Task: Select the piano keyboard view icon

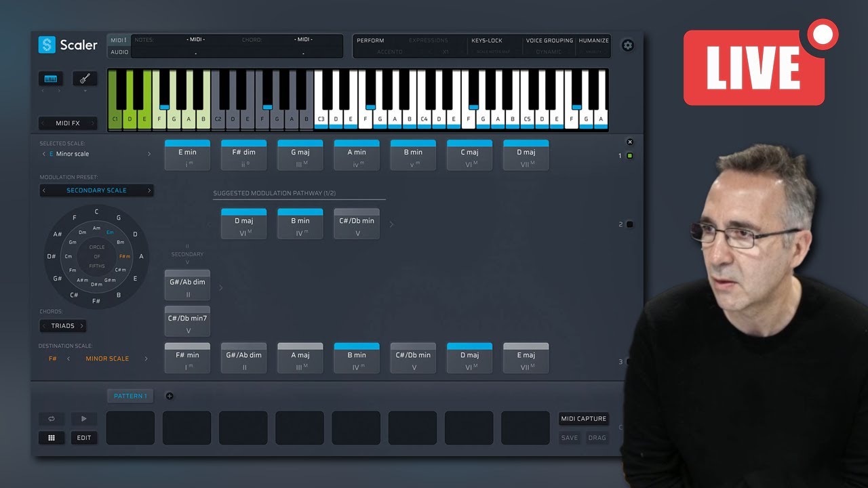Action: (x=51, y=78)
